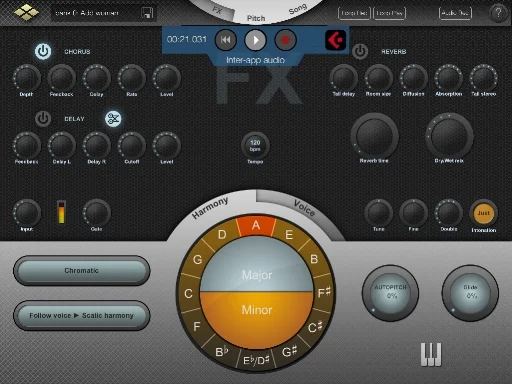Toggle Reverb power button

point(360,51)
